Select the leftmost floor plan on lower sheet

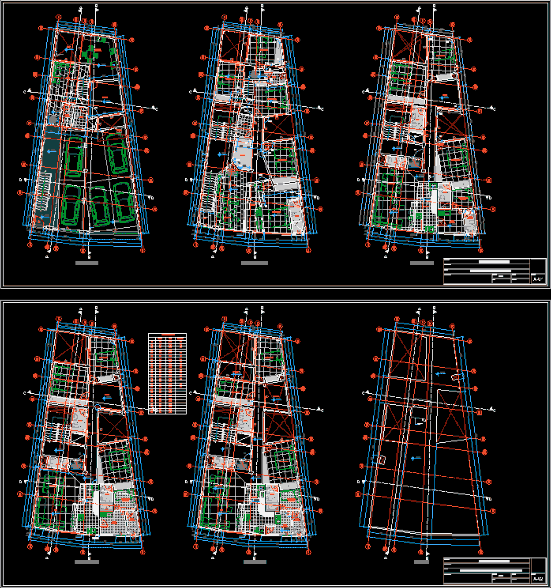point(88,433)
